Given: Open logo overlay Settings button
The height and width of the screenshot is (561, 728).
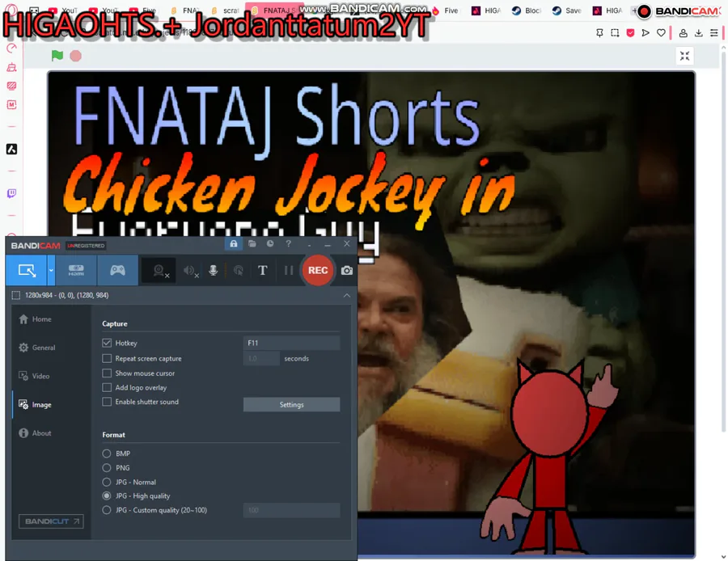Looking at the screenshot, I should [x=291, y=405].
